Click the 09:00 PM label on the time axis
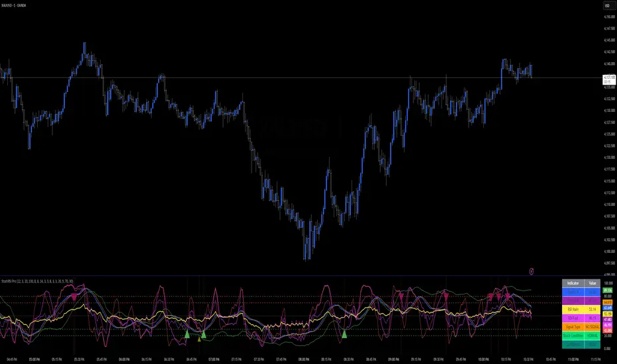This screenshot has width=617, height=364. coord(393,360)
